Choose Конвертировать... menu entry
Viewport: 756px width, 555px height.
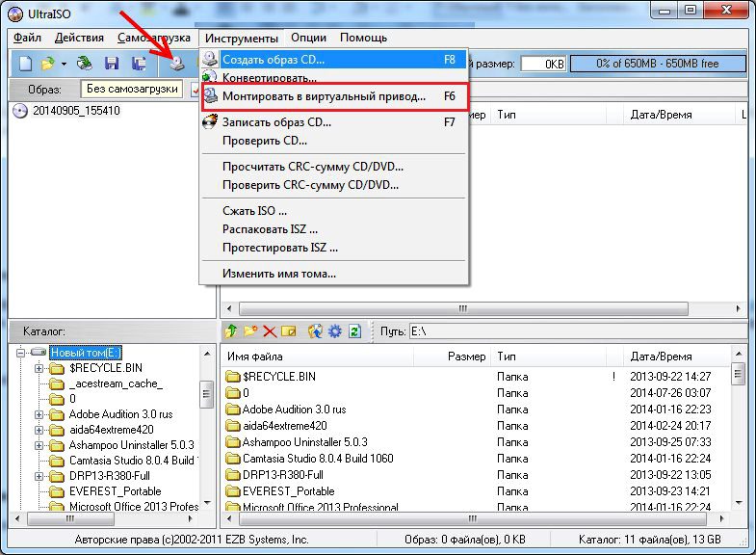pos(334,77)
